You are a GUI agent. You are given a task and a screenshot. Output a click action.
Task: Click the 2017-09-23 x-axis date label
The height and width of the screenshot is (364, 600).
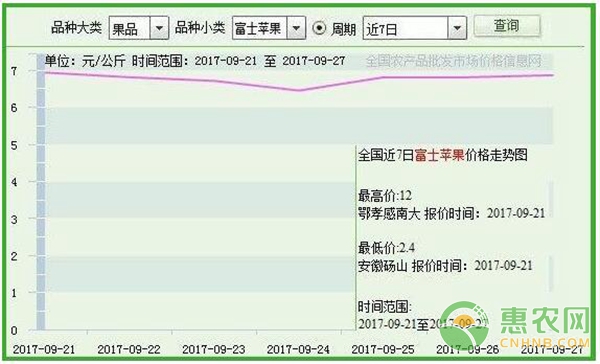pos(214,349)
